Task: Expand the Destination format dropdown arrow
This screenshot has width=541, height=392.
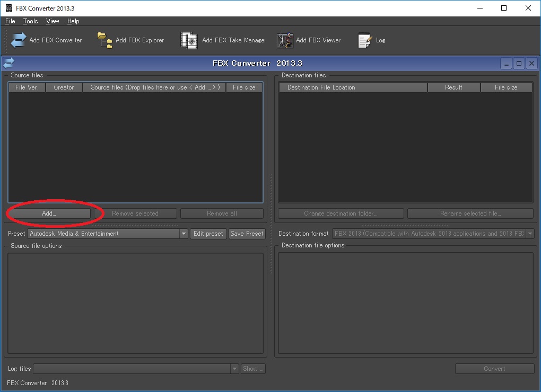Action: click(530, 234)
